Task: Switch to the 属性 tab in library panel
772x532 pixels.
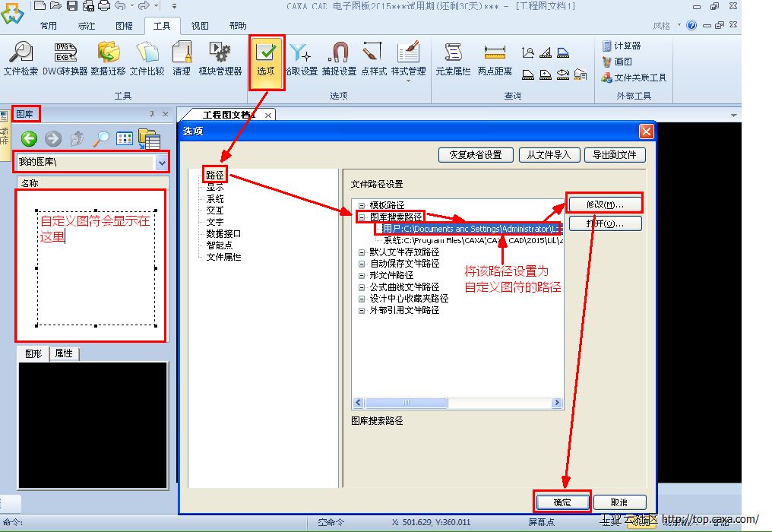Action: [64, 353]
